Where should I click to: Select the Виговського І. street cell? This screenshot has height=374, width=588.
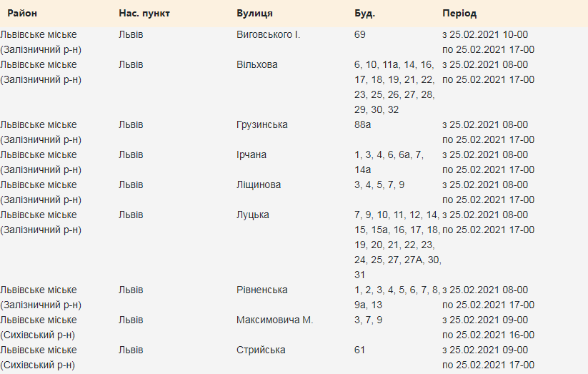point(268,34)
